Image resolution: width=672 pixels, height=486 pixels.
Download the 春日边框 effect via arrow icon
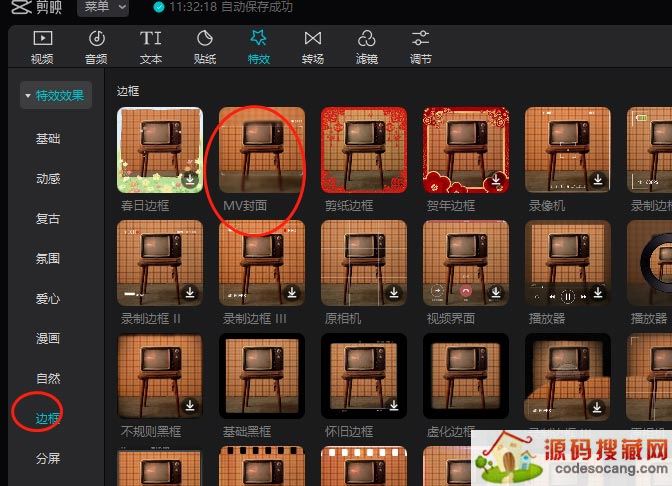[190, 180]
